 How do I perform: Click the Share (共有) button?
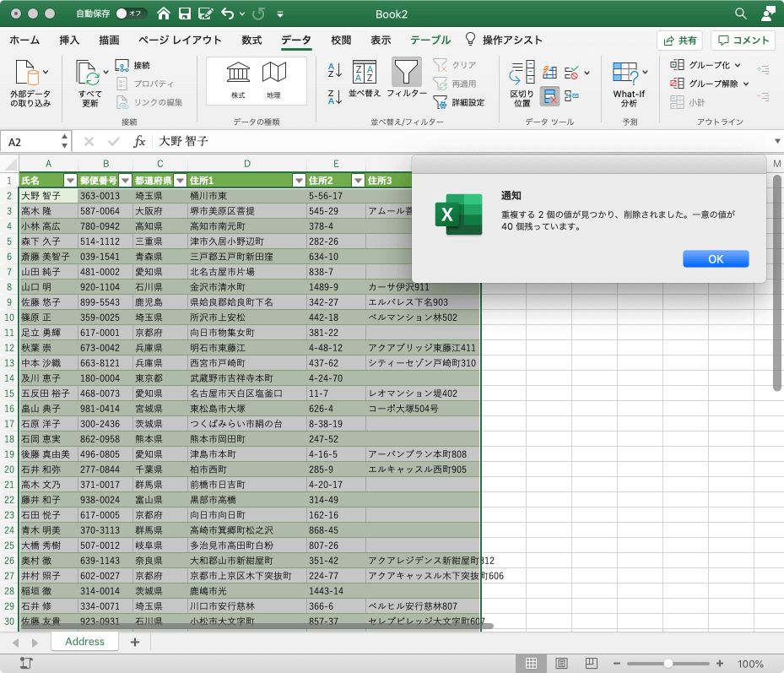click(679, 41)
